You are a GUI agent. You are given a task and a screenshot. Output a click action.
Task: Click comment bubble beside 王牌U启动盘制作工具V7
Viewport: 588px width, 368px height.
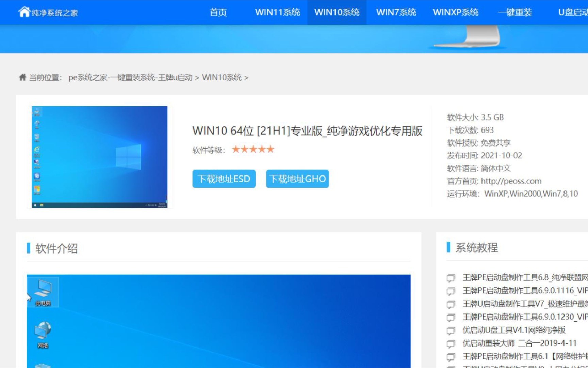click(x=451, y=303)
